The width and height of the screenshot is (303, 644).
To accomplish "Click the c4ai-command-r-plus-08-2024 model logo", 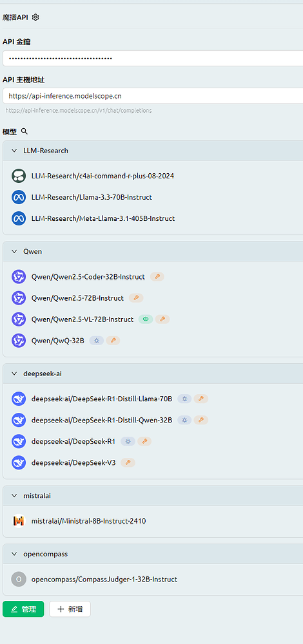I will pyautogui.click(x=19, y=176).
